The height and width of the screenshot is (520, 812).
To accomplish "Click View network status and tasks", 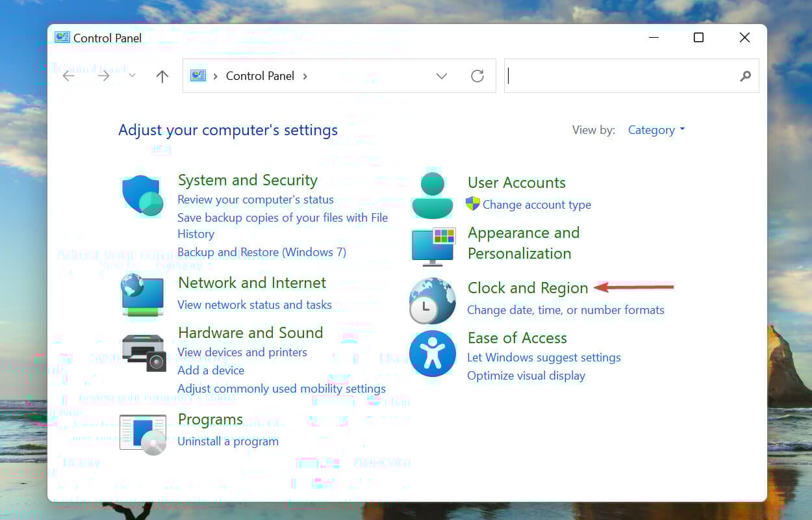I will click(x=255, y=305).
